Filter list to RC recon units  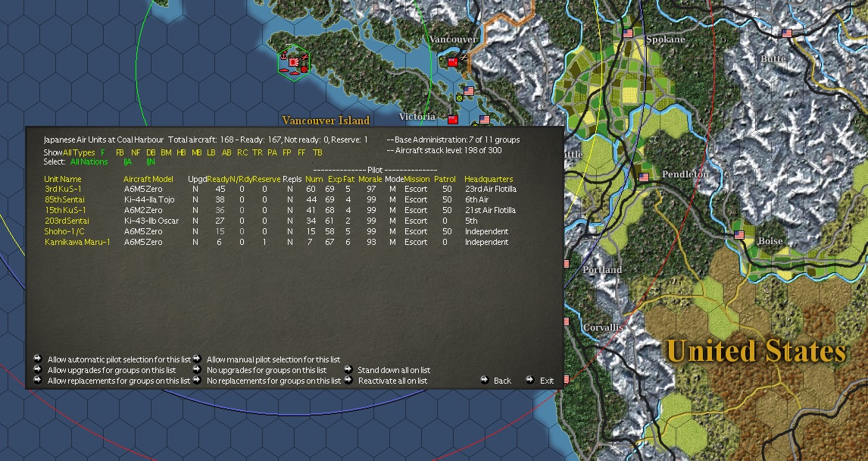coord(242,152)
